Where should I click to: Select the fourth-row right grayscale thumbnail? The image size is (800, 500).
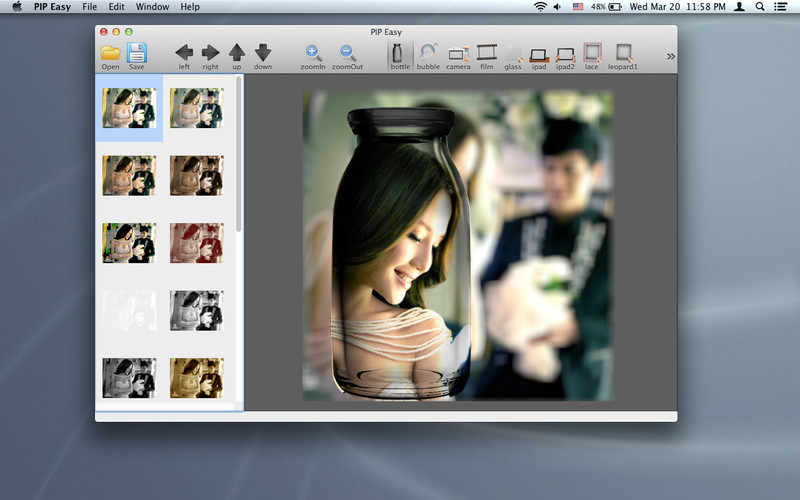(x=196, y=311)
